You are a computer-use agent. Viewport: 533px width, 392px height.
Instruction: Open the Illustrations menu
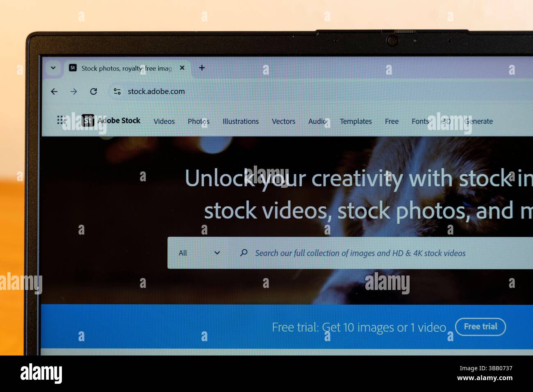[241, 121]
